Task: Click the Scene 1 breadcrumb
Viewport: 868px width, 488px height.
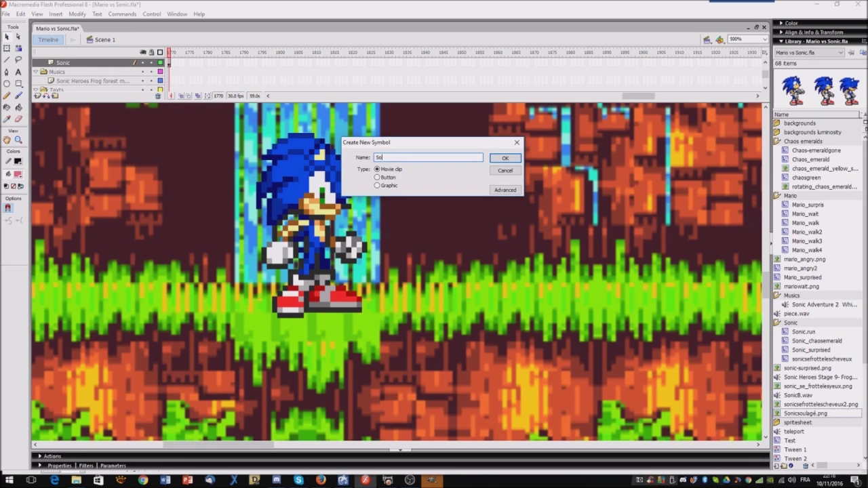Action: (100, 39)
